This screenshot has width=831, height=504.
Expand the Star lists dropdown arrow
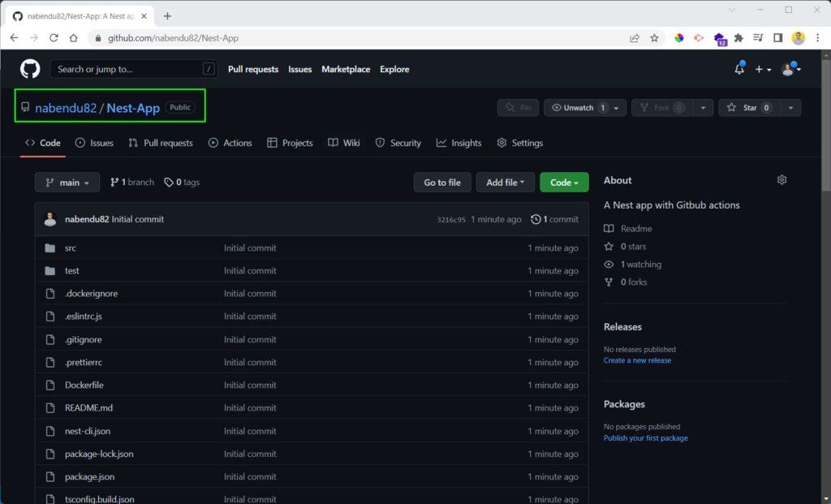[790, 108]
